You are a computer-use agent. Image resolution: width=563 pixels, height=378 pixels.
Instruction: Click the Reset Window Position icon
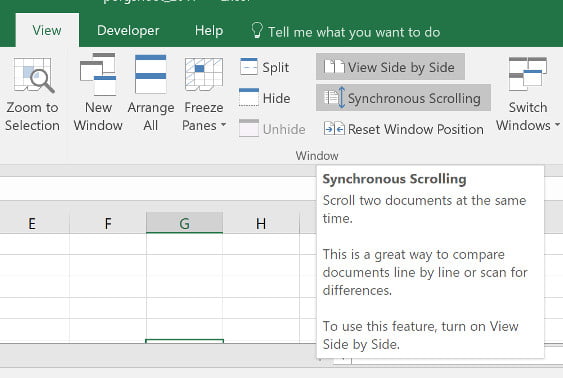point(334,129)
